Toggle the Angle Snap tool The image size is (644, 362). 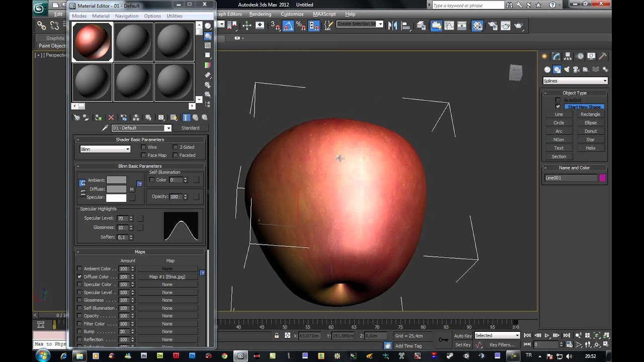(x=288, y=26)
